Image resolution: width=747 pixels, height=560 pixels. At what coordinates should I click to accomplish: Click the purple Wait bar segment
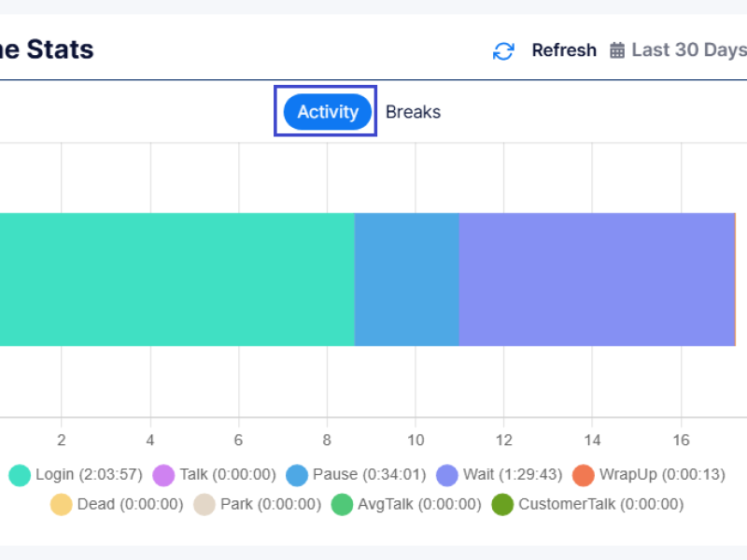coord(597,279)
